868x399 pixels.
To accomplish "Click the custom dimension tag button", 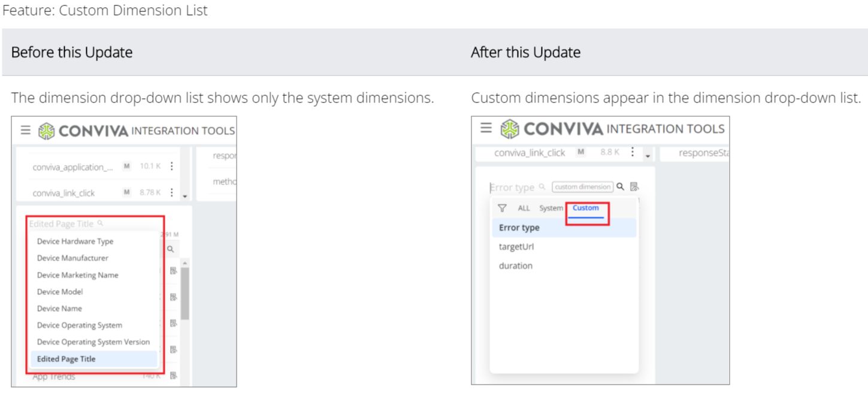I will coord(582,187).
